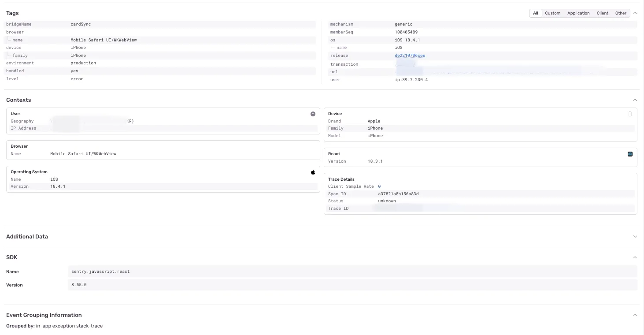Viewport: 644px width, 335px height.
Task: Click the user tag value ip:39.7.230.4
Action: pos(411,80)
